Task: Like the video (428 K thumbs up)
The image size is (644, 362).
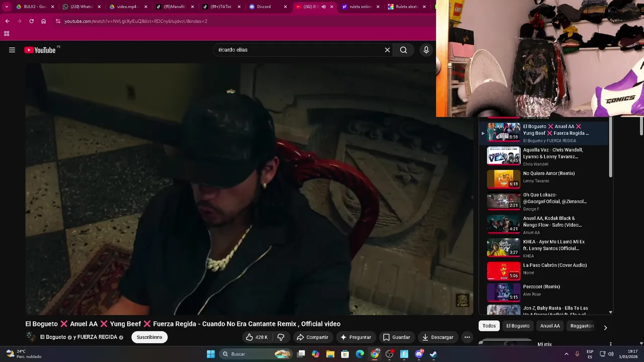Action: click(257, 337)
